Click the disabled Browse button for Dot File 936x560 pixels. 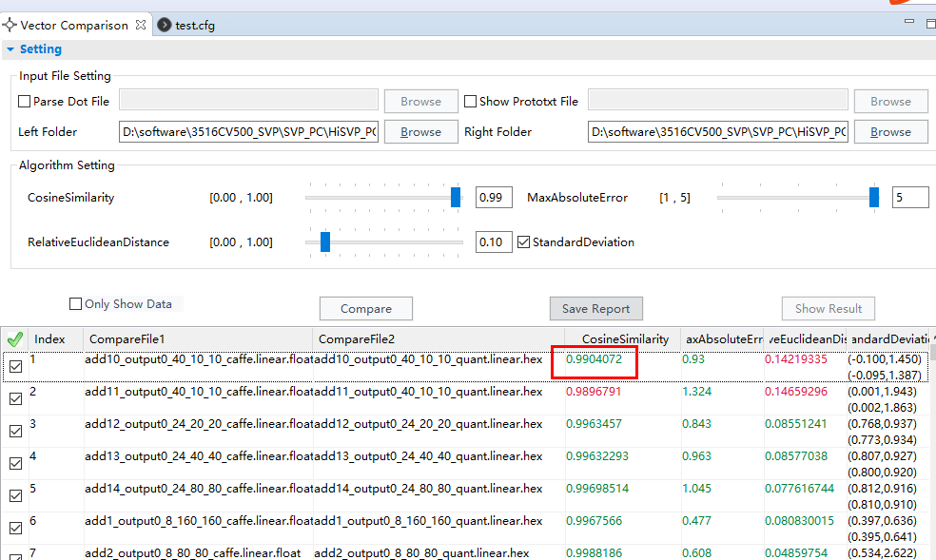point(420,102)
